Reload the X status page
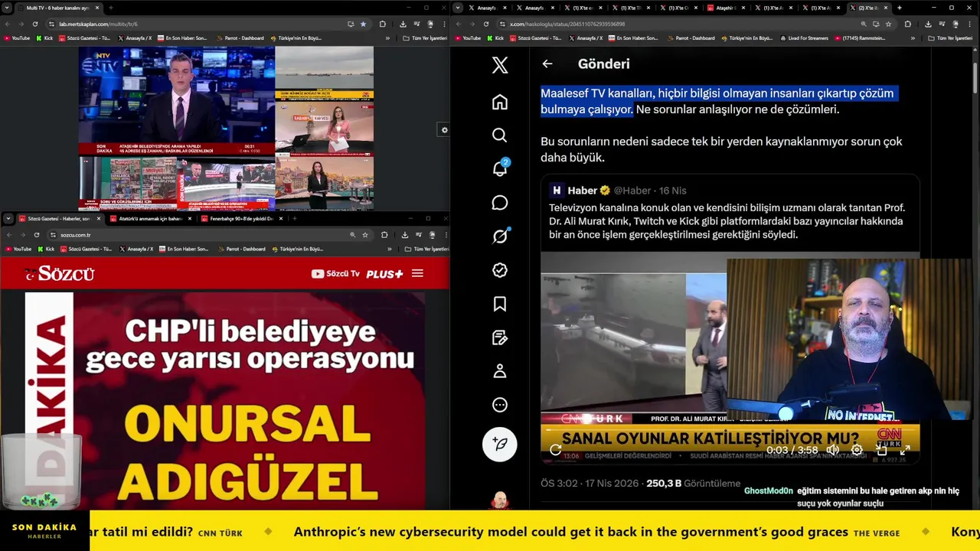The image size is (980, 551). point(485,24)
